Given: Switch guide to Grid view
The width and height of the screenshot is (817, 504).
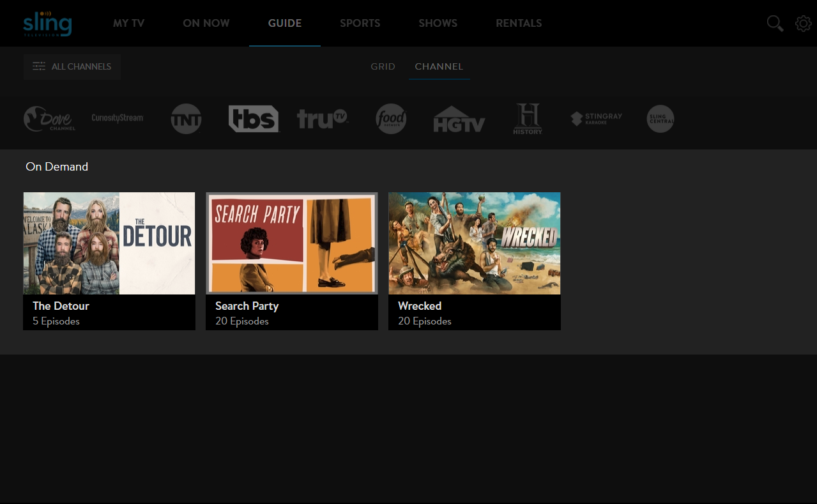Looking at the screenshot, I should point(383,66).
